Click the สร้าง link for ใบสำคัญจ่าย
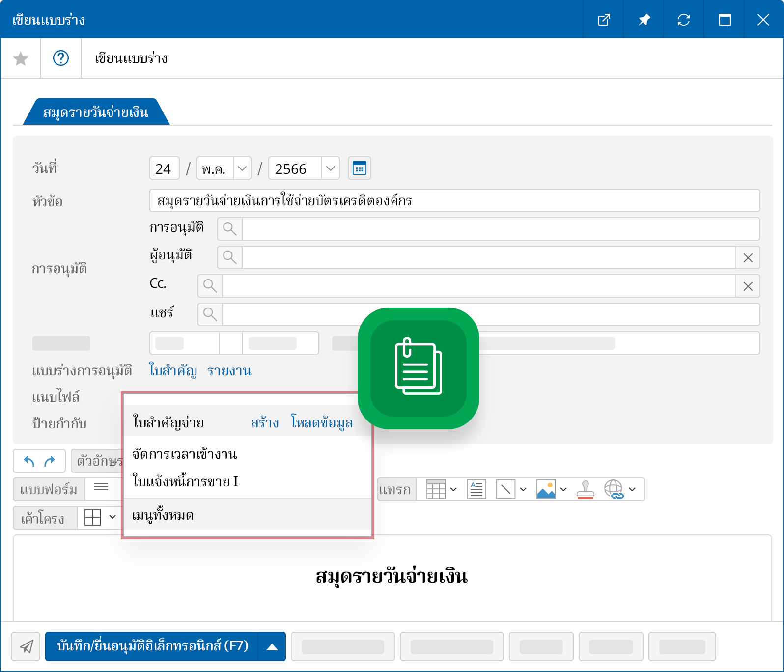This screenshot has height=672, width=784. pyautogui.click(x=265, y=422)
